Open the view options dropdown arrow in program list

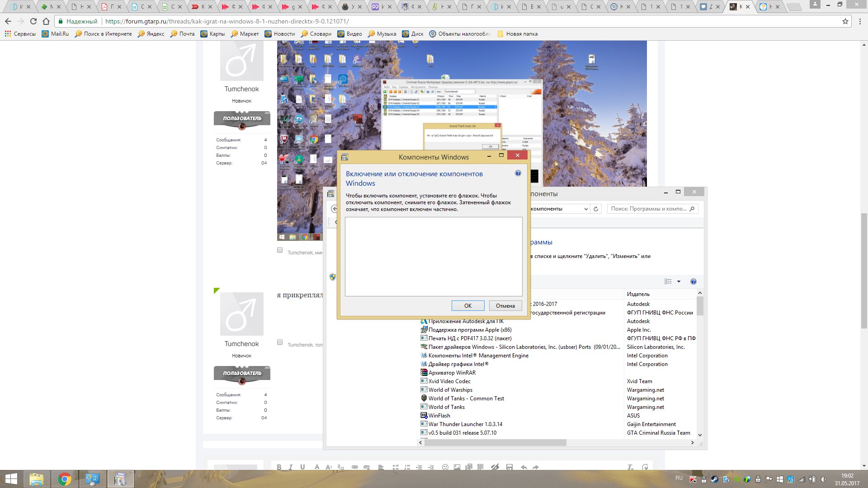coord(679,282)
